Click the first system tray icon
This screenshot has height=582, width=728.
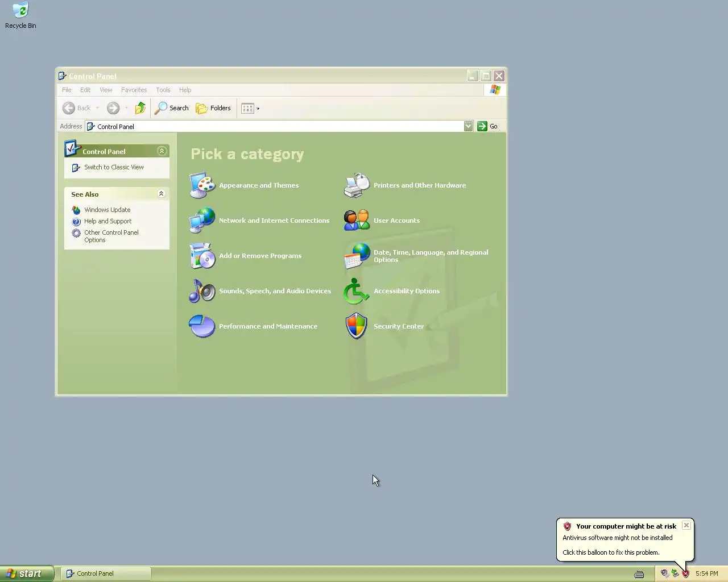pyautogui.click(x=664, y=573)
